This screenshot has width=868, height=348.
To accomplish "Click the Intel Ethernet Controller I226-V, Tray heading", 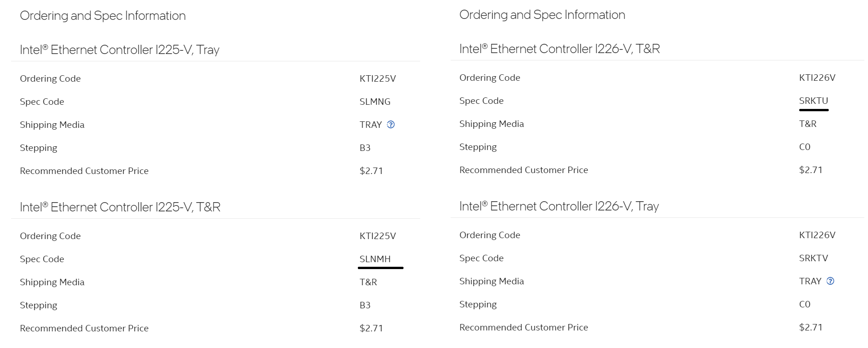I will [x=559, y=206].
